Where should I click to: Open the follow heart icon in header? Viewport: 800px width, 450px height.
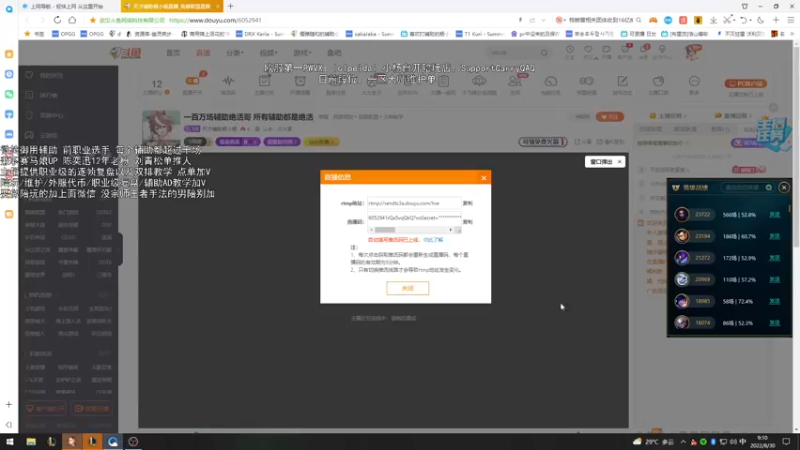(x=588, y=49)
